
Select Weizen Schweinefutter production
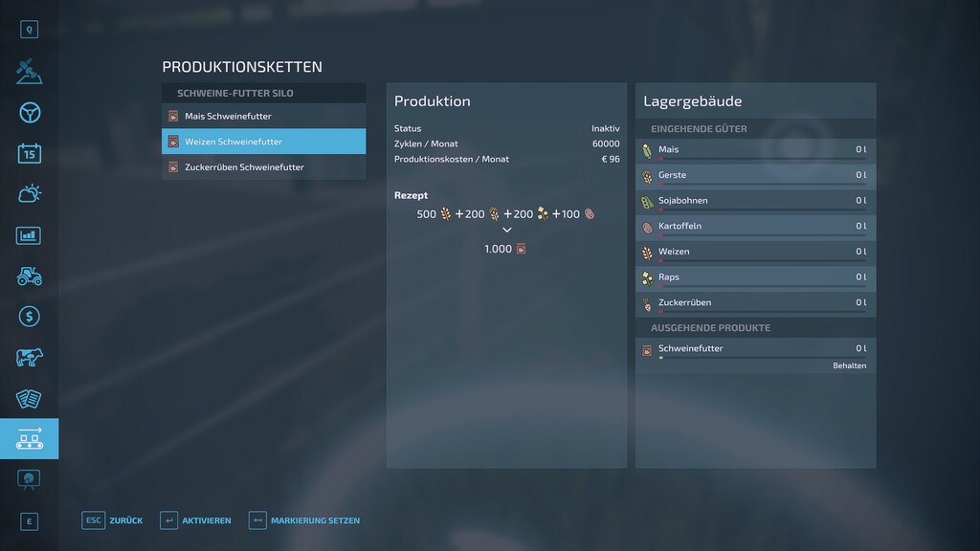tap(264, 142)
